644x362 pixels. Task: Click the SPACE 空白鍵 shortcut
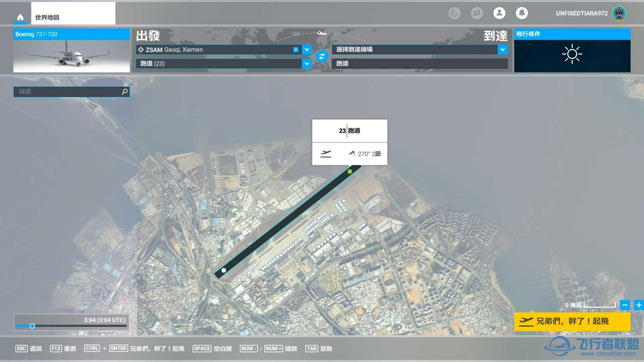tap(212, 349)
